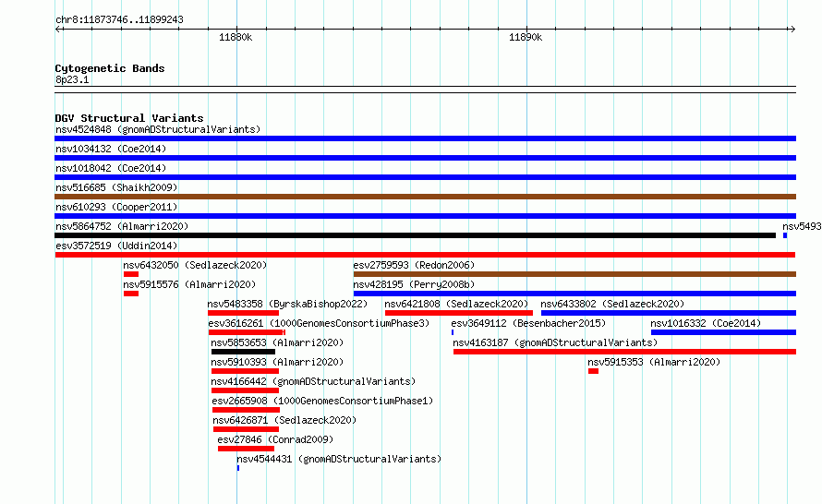The image size is (822, 504).
Task: Select the brown bar under esv2759593
Action: (574, 274)
